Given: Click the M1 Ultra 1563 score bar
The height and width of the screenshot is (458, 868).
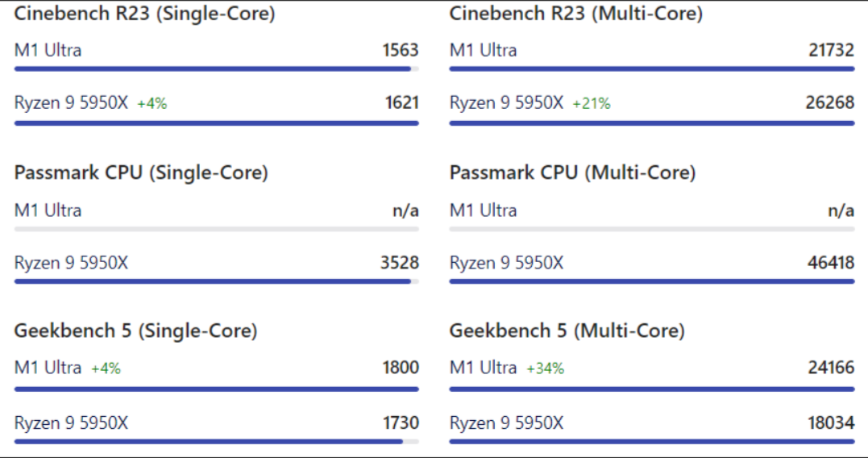Looking at the screenshot, I should click(217, 69).
